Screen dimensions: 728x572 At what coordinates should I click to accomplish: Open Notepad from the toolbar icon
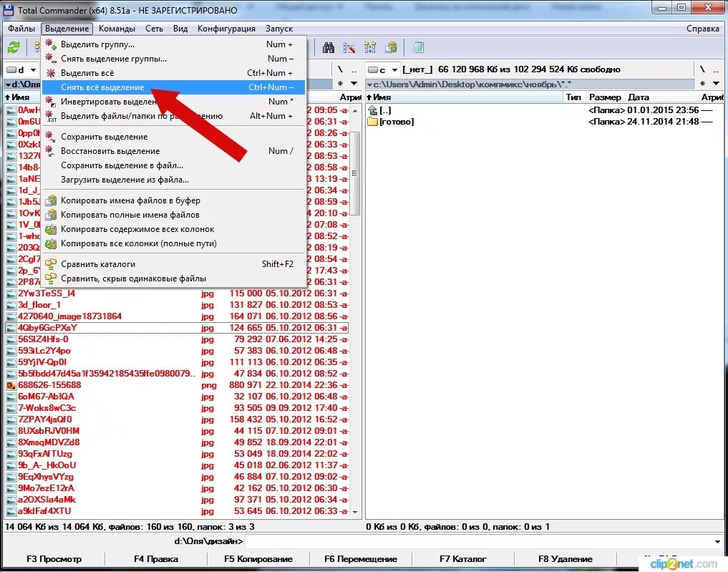tap(418, 47)
